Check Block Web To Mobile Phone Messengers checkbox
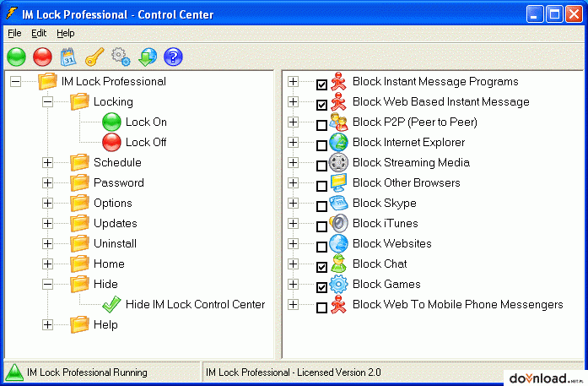The height and width of the screenshot is (386, 588). click(321, 307)
